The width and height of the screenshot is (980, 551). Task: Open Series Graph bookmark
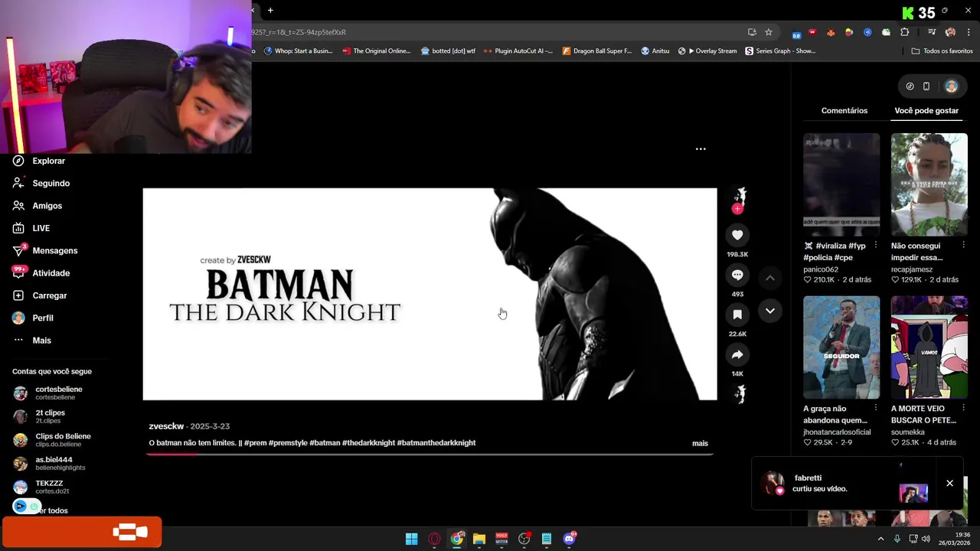(780, 51)
